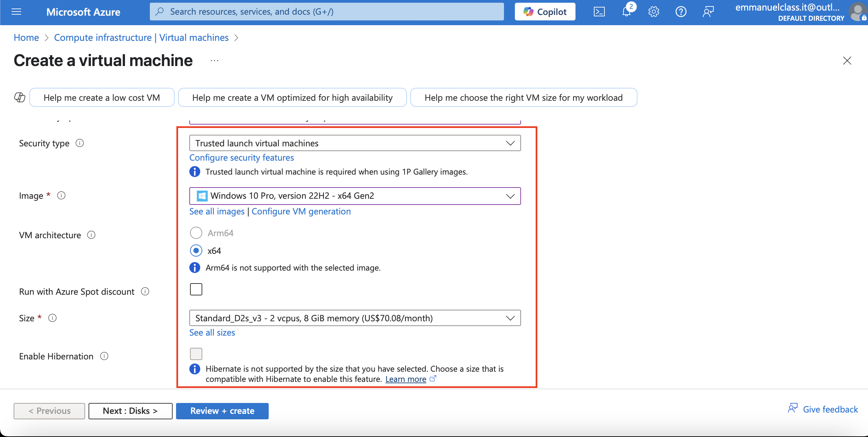Viewport: 868px width, 437px height.
Task: Click the external link icon after Learn more
Action: 433,378
